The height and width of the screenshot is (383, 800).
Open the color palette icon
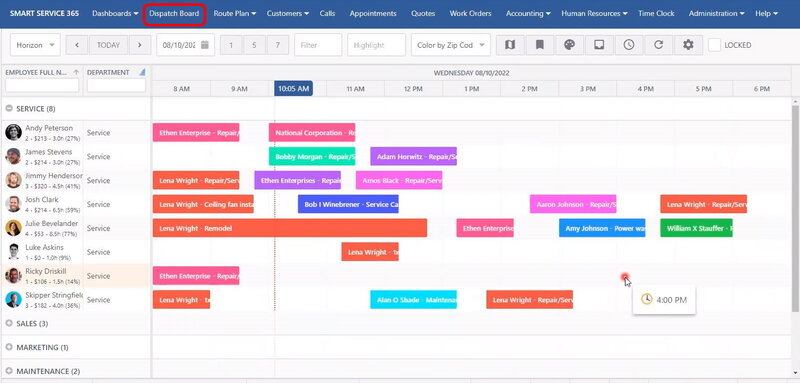point(569,45)
